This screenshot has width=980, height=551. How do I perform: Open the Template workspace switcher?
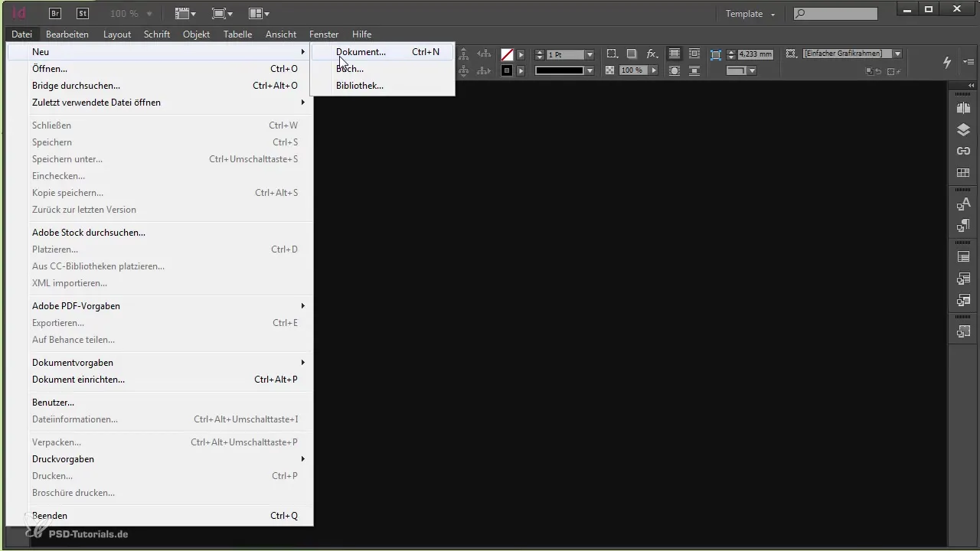pyautogui.click(x=750, y=14)
